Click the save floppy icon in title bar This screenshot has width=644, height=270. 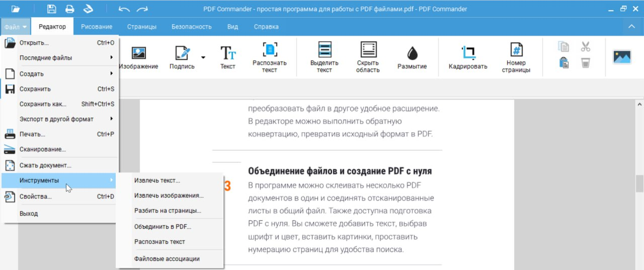pos(51,9)
